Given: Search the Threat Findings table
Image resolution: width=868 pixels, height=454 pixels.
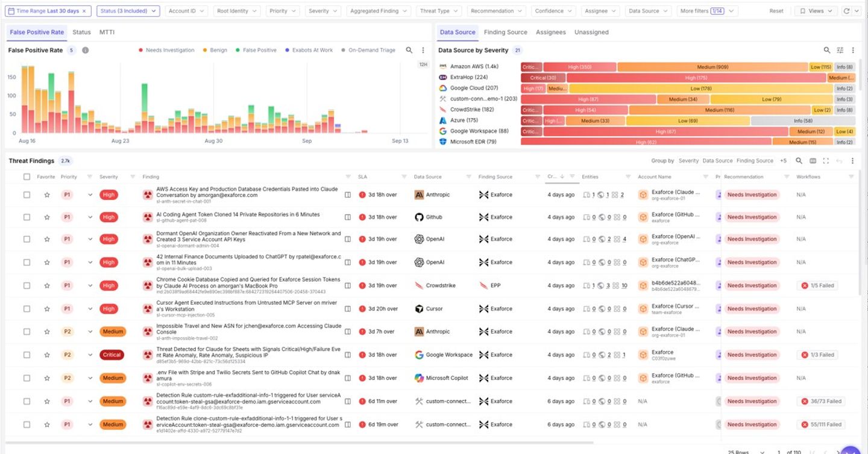Looking at the screenshot, I should click(799, 161).
